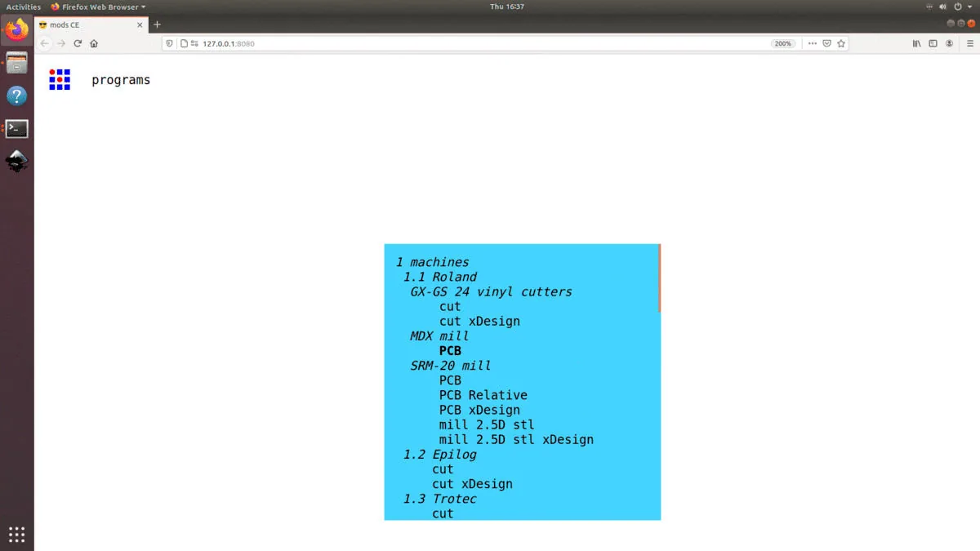
Task: Save page to Pocket
Action: tap(826, 43)
